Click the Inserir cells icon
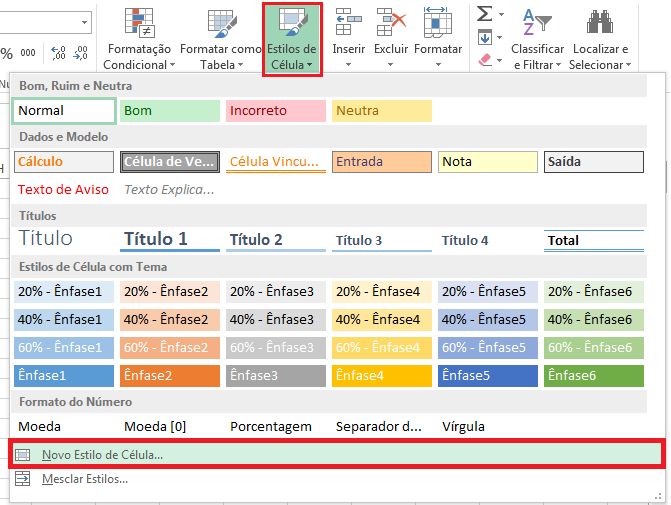Image resolution: width=671 pixels, height=505 pixels. [x=348, y=22]
